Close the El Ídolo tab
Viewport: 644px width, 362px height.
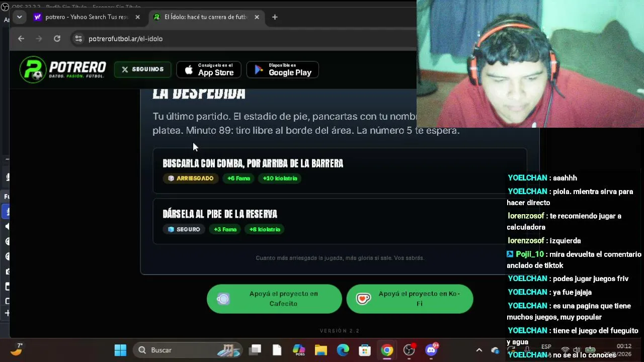pos(257,17)
